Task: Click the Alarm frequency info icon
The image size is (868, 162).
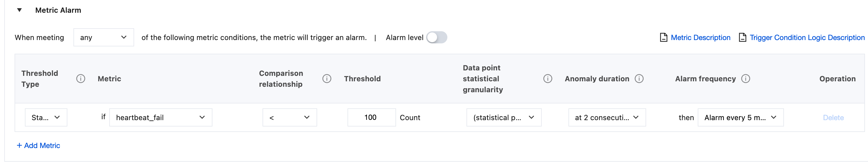Action: coord(745,79)
